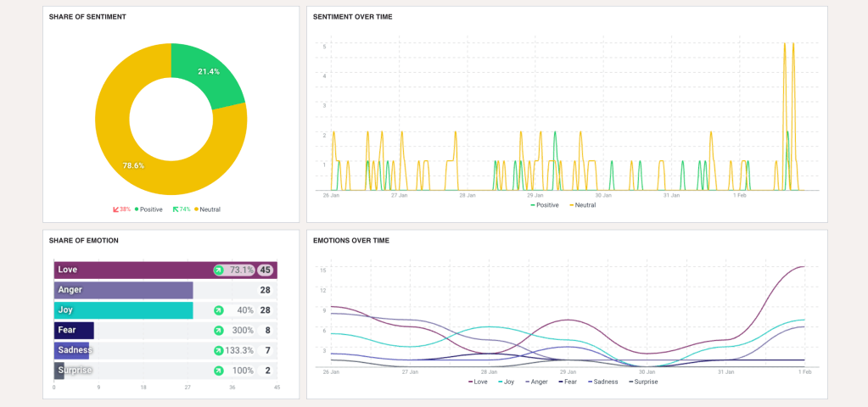Screen dimensions: 868x407
Task: Click the trend arrow icon beside Sadness 133.3%
Action: tap(218, 350)
